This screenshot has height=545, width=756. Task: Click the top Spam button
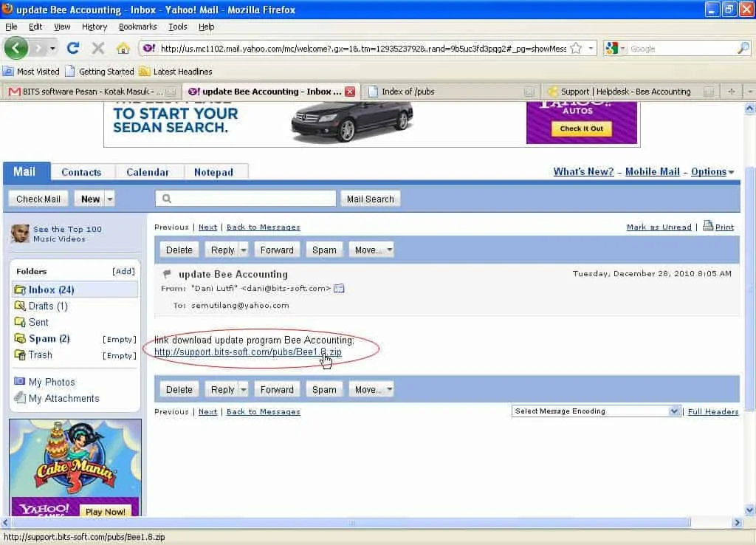pos(325,250)
